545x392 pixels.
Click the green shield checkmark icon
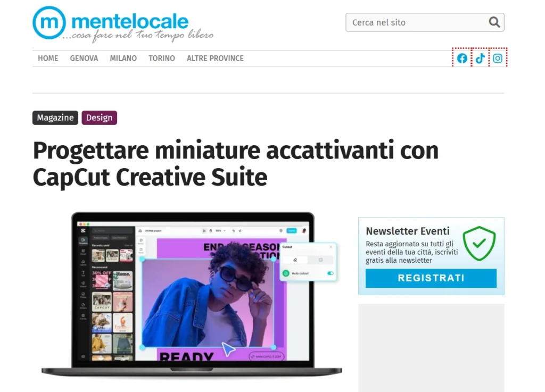[x=478, y=244]
